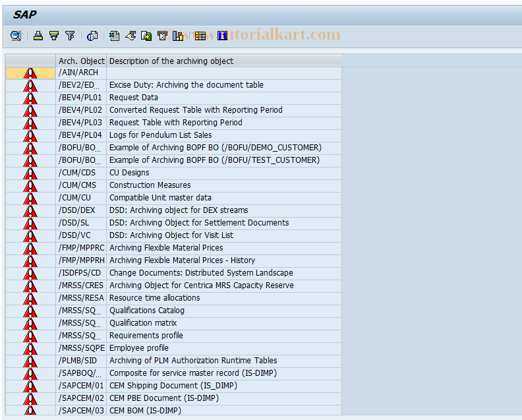Screen dimensions: 522x420
Task: Click status icon beside /ISDFPS/CD
Action: (30, 274)
